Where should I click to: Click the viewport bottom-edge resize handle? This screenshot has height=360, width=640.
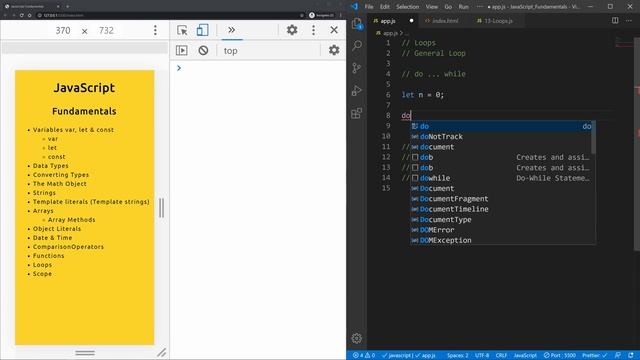[85, 353]
